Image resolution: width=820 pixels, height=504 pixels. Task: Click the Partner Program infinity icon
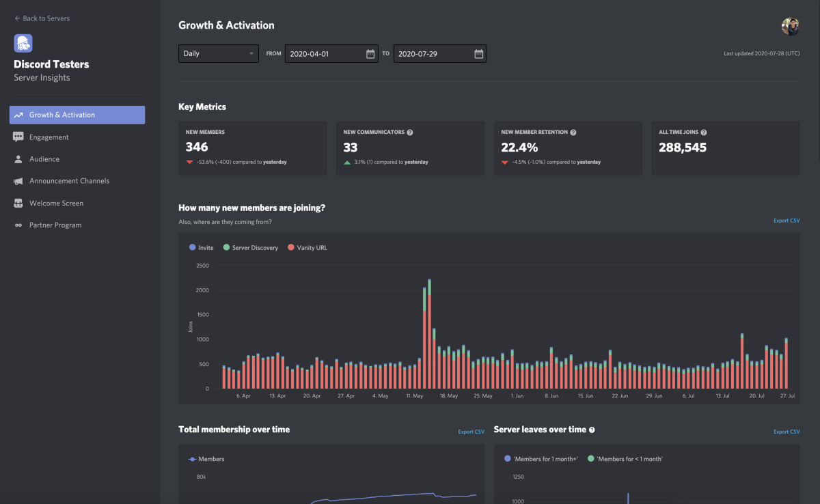pyautogui.click(x=19, y=225)
